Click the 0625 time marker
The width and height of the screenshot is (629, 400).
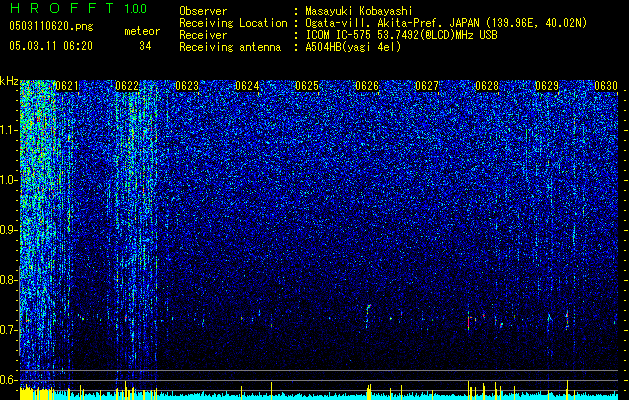tap(307, 86)
